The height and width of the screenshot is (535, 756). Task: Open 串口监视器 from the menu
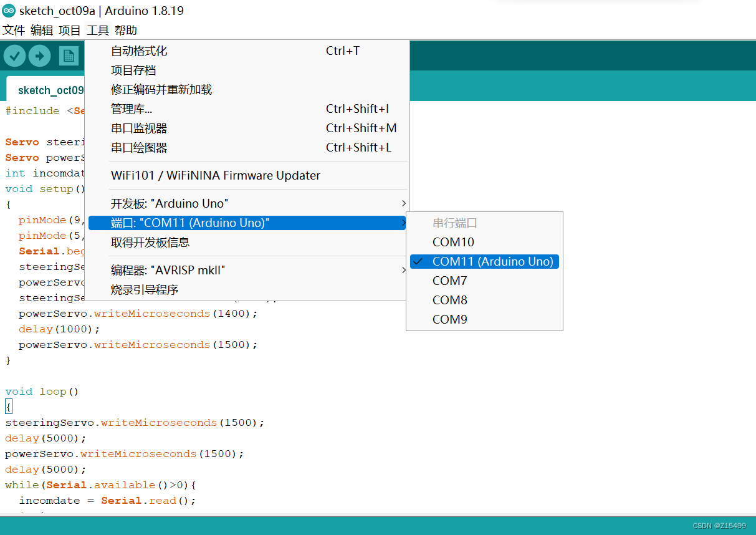pos(247,128)
